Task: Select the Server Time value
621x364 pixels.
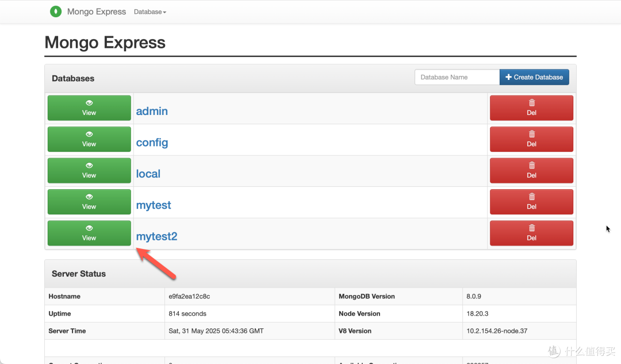Action: 216,331
